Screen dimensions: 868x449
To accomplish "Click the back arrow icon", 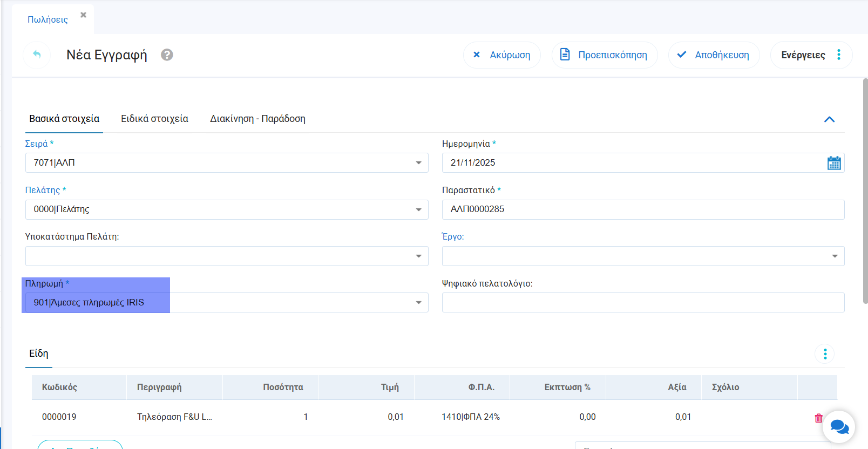I will point(37,55).
